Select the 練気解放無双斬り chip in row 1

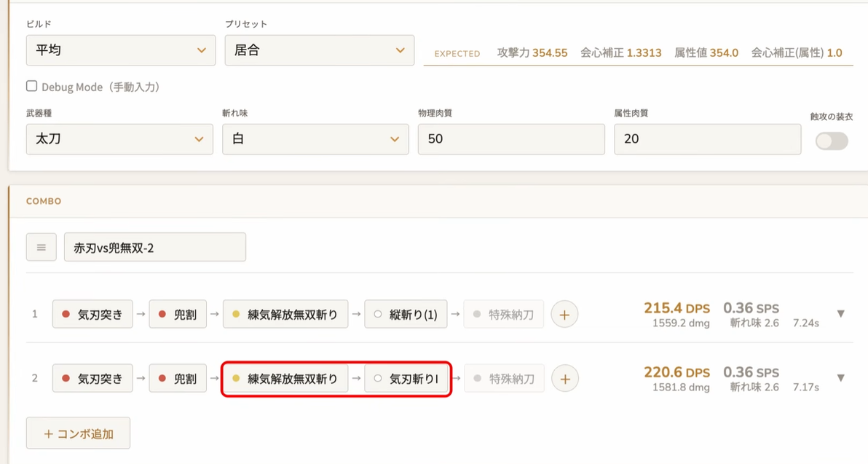tap(285, 315)
